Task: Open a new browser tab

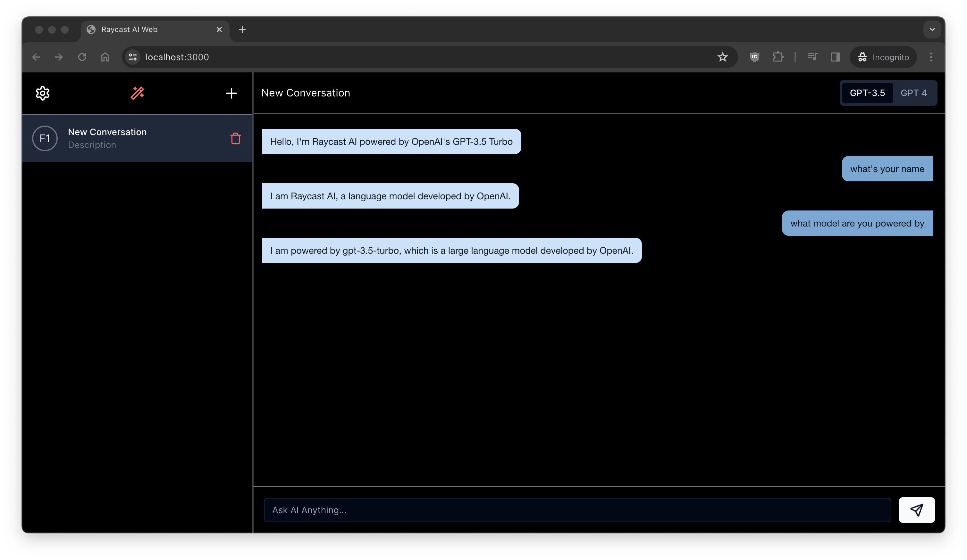Action: point(242,29)
